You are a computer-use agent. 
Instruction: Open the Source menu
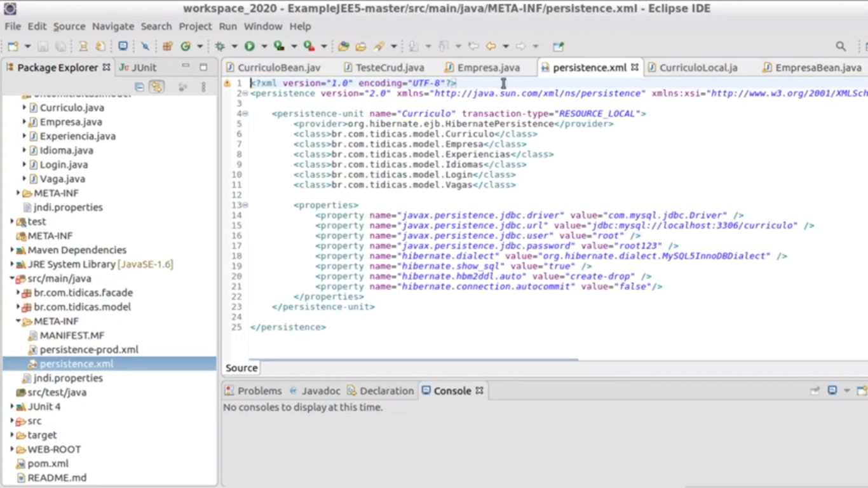coord(69,26)
